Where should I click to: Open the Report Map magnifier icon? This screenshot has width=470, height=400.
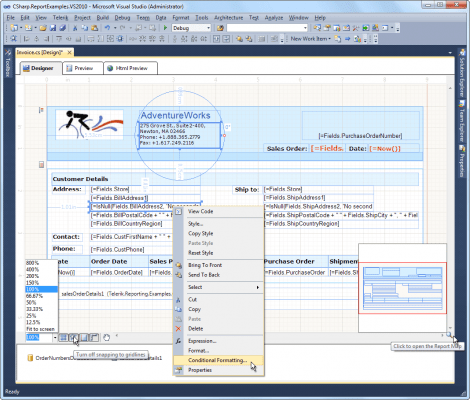click(449, 335)
